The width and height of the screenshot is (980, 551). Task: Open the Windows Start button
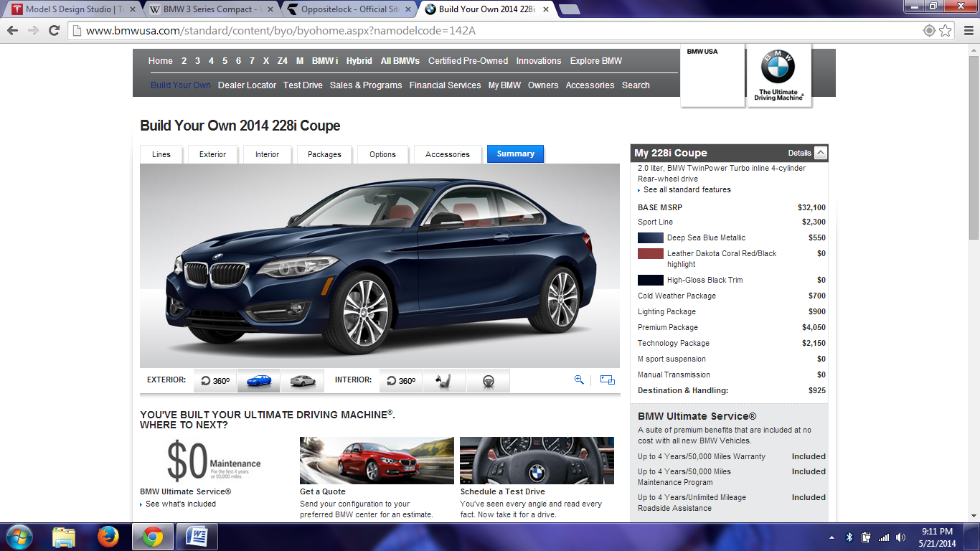coord(18,537)
